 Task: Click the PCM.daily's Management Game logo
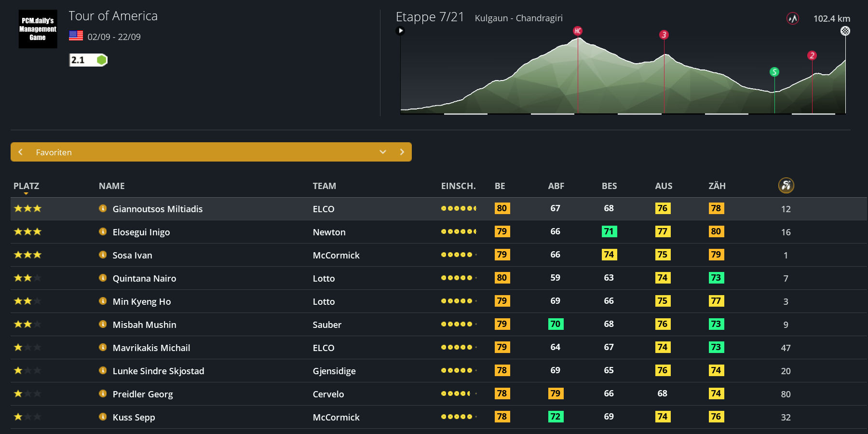(38, 29)
